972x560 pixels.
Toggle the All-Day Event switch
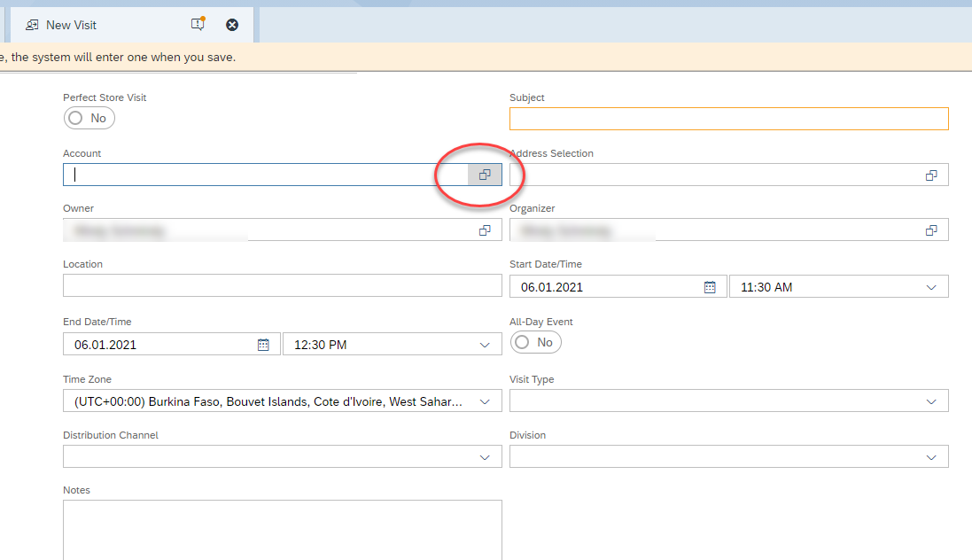click(535, 342)
